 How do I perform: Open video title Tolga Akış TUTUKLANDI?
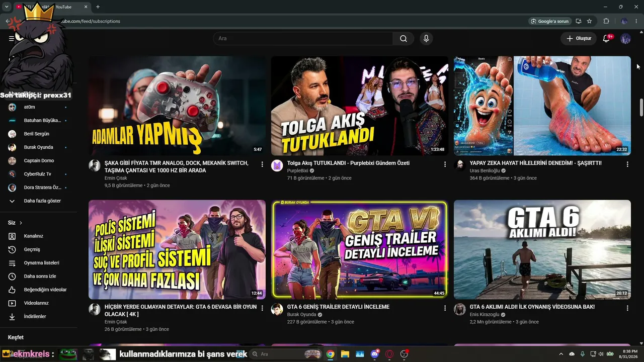tap(348, 163)
